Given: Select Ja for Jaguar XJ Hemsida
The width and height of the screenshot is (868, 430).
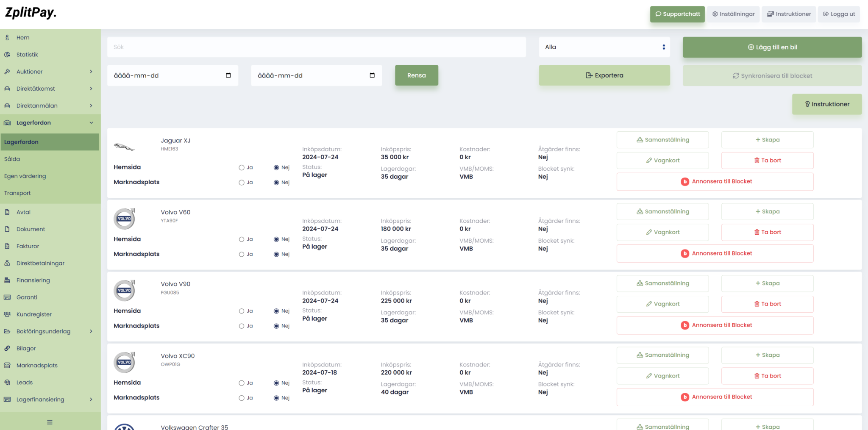Looking at the screenshot, I should click(x=242, y=168).
